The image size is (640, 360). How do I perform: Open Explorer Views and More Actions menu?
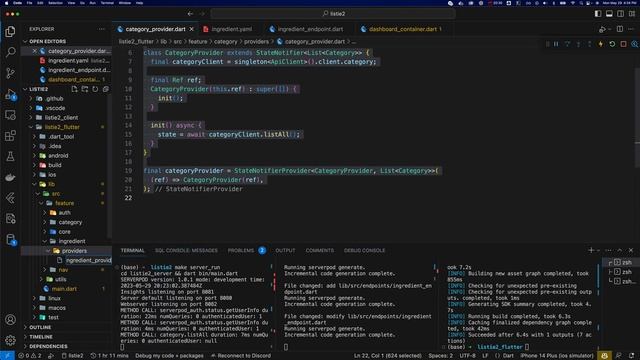coord(101,29)
